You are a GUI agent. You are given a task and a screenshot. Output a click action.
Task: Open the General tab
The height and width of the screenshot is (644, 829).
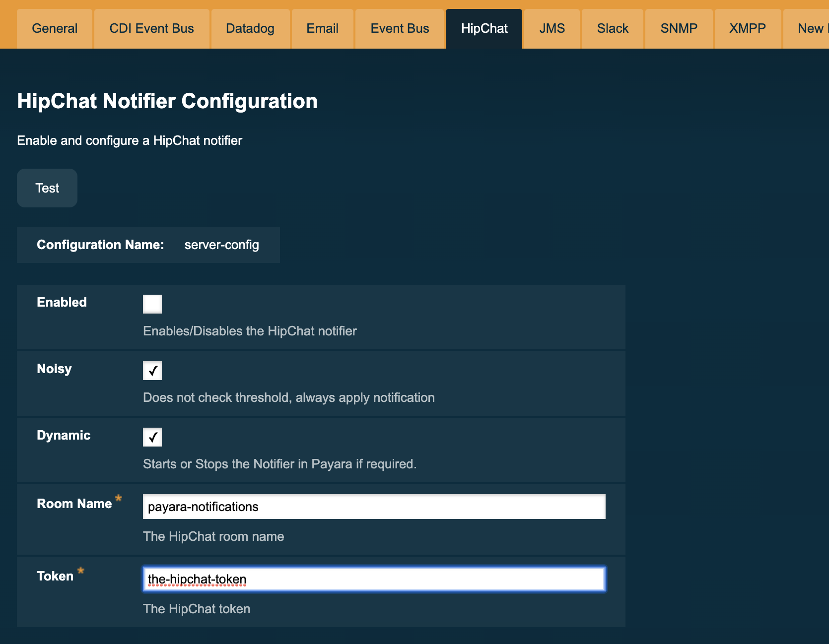point(55,29)
